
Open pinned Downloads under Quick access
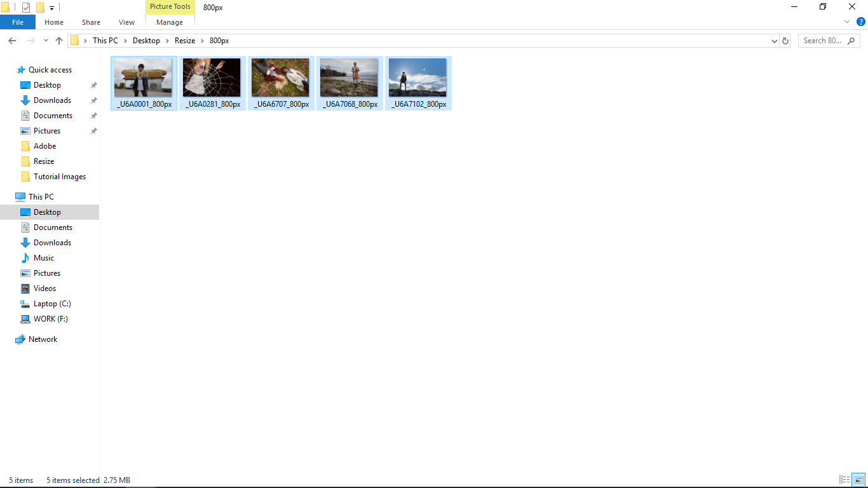pyautogui.click(x=52, y=100)
